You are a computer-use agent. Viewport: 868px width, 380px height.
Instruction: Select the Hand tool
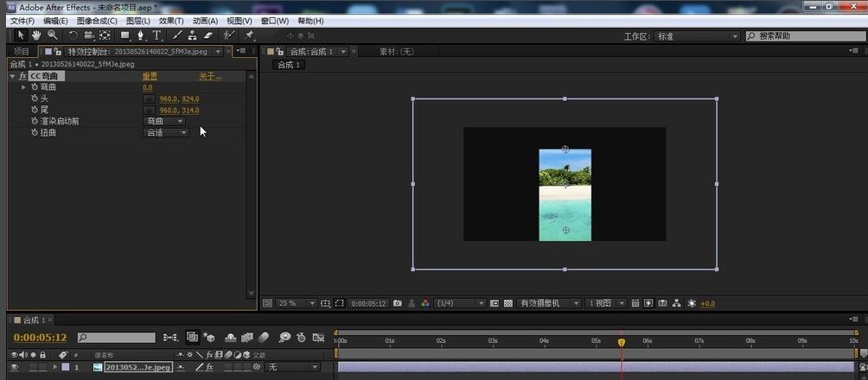click(37, 35)
